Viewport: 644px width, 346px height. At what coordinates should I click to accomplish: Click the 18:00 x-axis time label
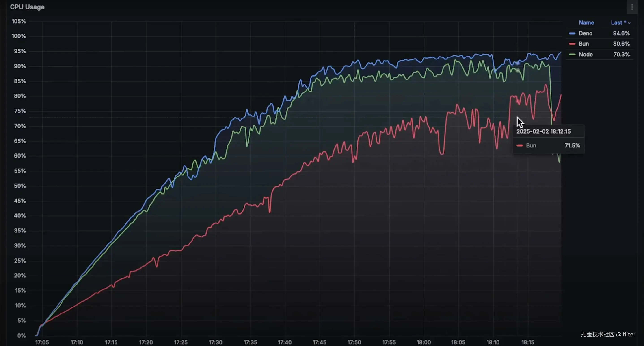click(424, 342)
